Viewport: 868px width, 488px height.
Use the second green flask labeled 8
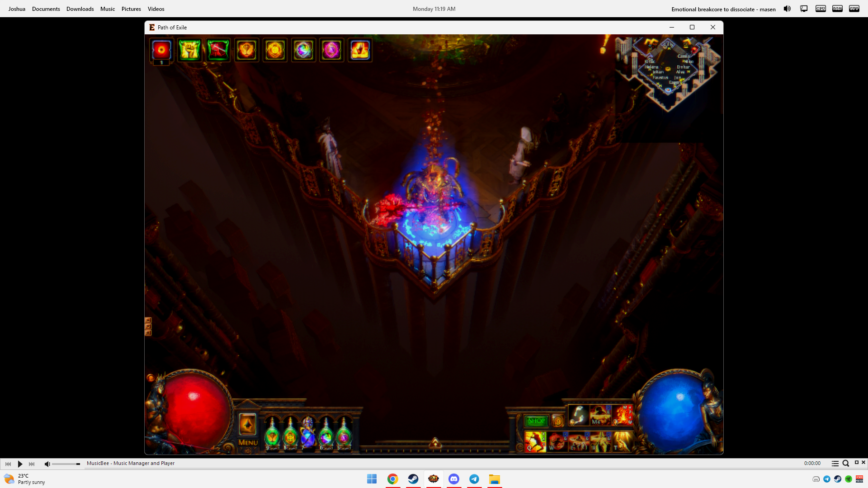[x=290, y=434]
